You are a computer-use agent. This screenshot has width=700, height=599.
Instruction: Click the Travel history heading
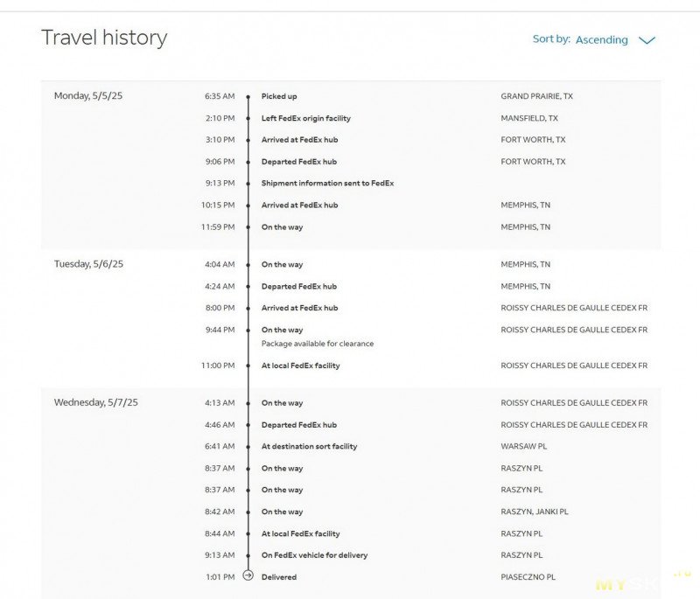pos(104,38)
